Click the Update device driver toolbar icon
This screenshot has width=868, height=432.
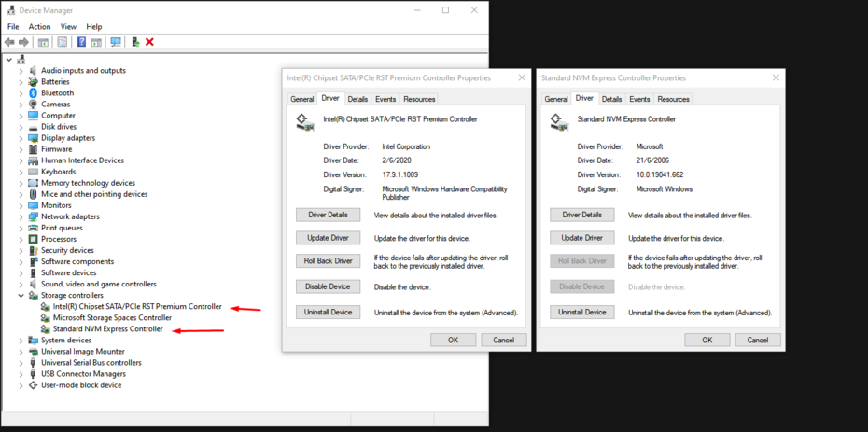135,42
